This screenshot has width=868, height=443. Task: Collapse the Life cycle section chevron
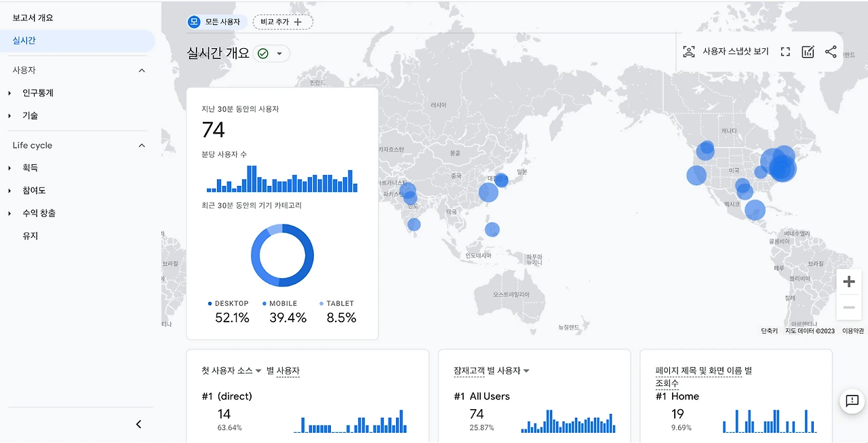click(142, 146)
